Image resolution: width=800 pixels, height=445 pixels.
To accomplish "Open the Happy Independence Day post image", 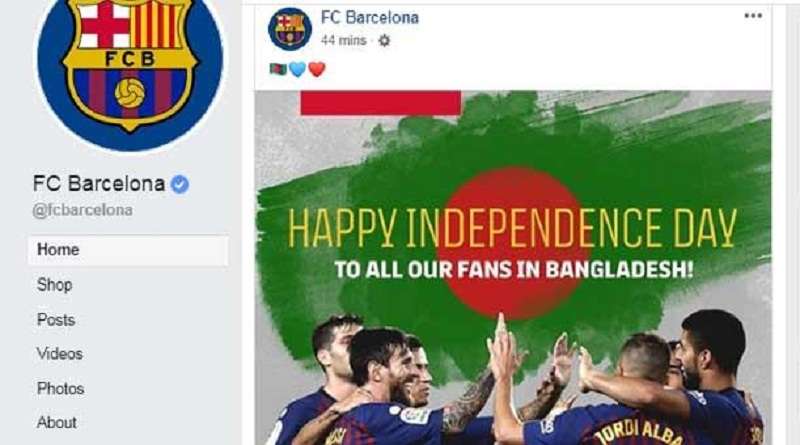I will coord(513,268).
